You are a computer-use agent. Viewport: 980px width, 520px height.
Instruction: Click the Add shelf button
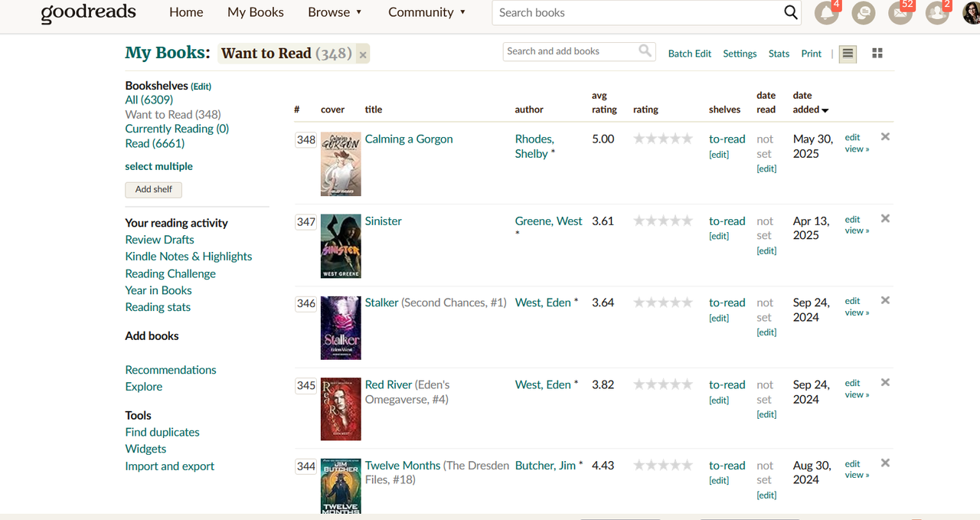[154, 189]
